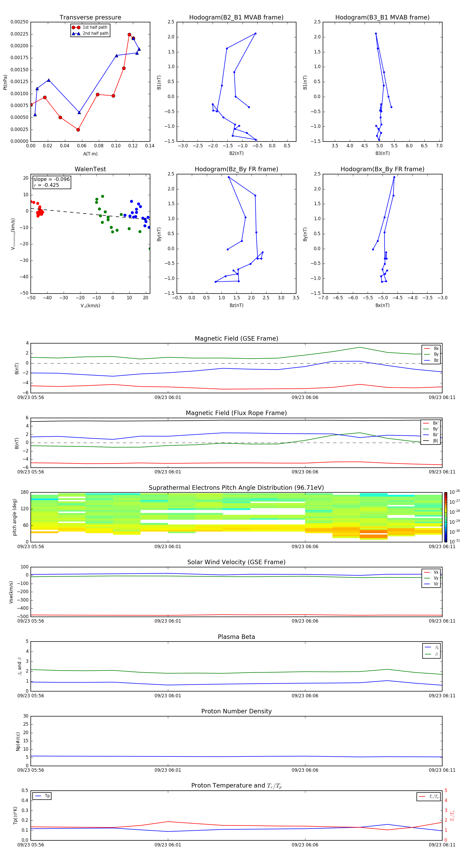Click '2nd half path' legend entry
The width and height of the screenshot is (473, 868).
click(90, 33)
